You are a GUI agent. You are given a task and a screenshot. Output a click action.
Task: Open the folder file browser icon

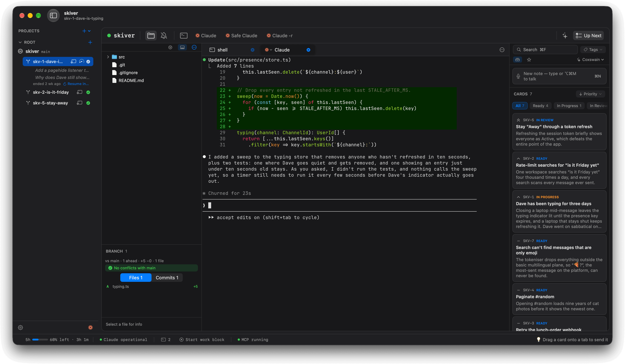(x=151, y=36)
